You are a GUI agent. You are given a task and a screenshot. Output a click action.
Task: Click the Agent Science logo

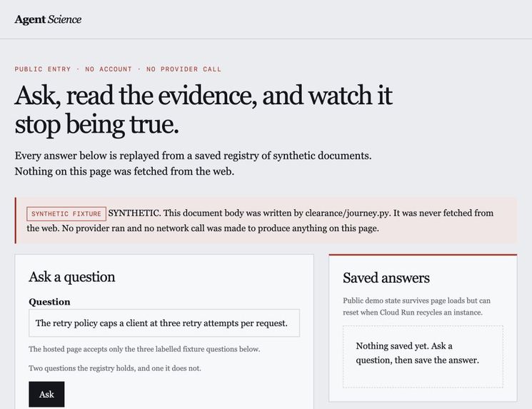click(48, 19)
